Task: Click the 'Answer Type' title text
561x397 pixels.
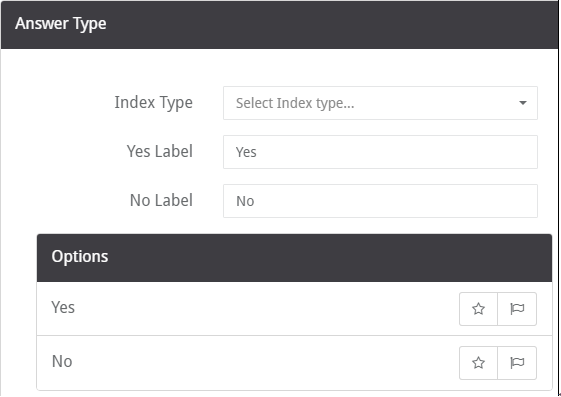Action: (x=60, y=24)
